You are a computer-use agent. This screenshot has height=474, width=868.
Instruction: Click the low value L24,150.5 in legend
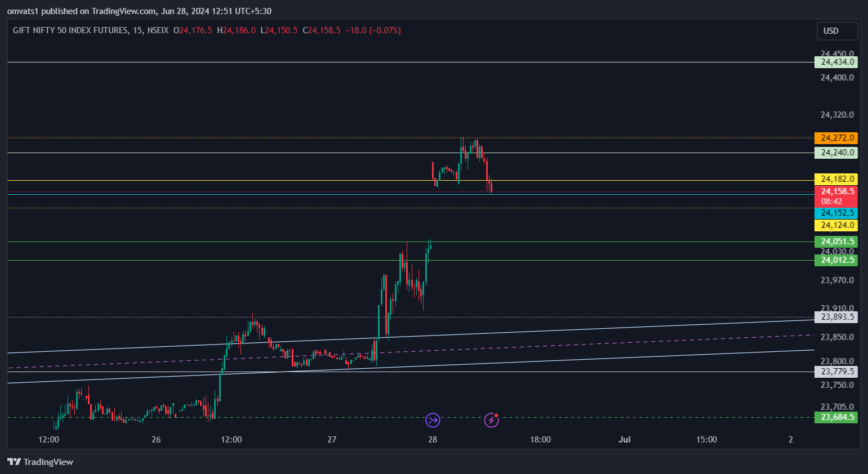pos(279,30)
